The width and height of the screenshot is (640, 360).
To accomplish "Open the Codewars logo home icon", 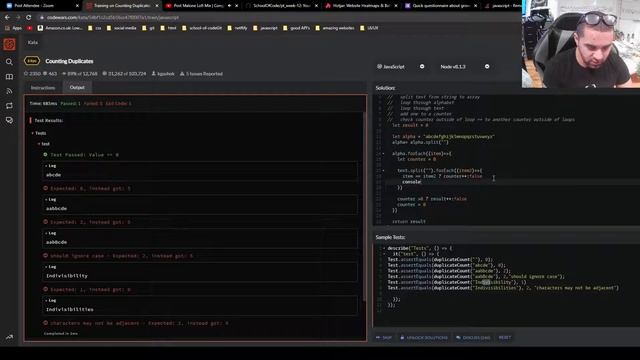I will point(9,44).
